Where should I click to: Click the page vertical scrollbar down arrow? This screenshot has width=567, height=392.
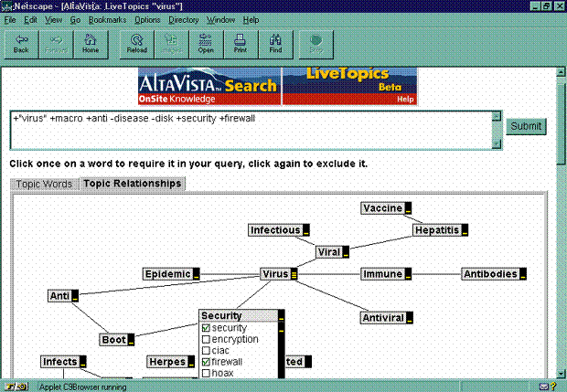[x=560, y=373]
